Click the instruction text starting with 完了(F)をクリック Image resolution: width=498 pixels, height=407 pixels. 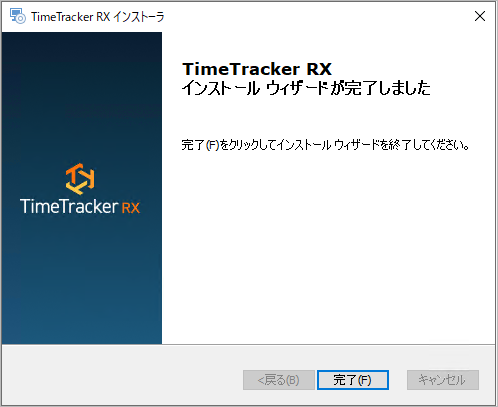(x=325, y=145)
